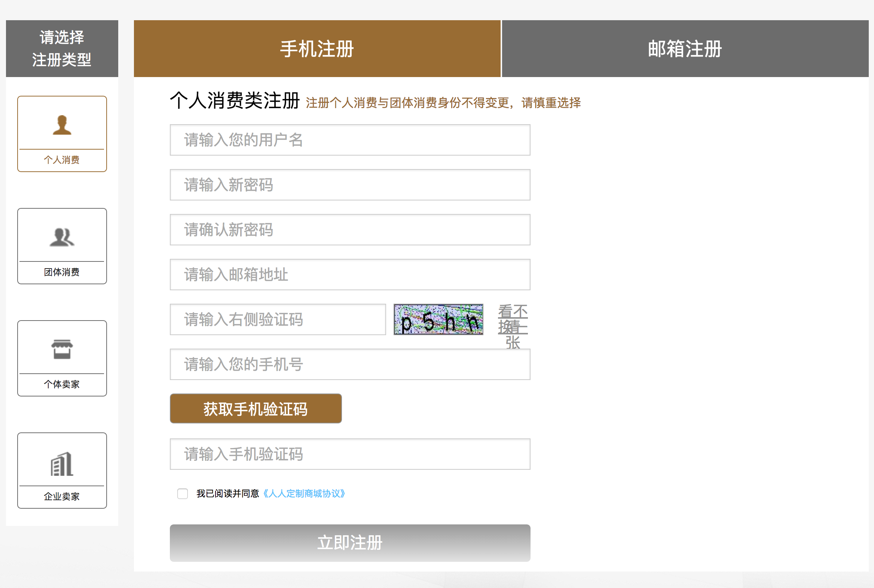Switch to the 手机注册 tab
This screenshot has width=874, height=588.
pos(317,49)
